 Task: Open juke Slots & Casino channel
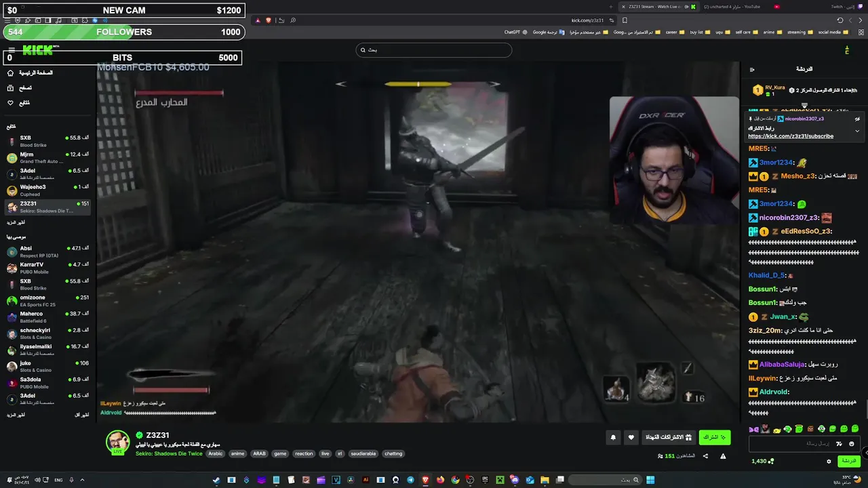tap(47, 366)
